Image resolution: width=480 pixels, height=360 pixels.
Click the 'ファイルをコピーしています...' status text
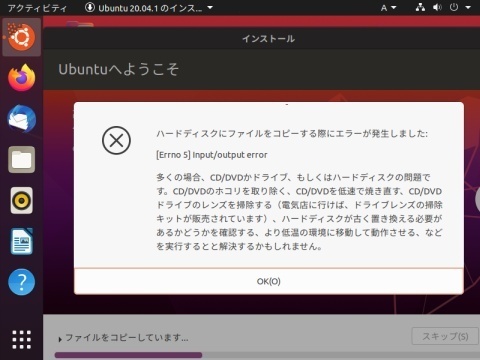pyautogui.click(x=127, y=338)
